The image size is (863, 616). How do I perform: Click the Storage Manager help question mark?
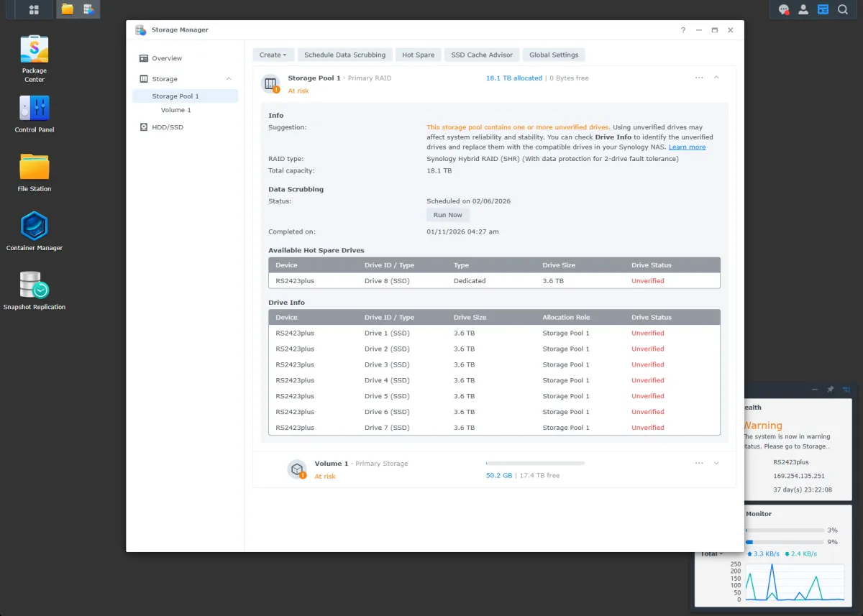coord(683,30)
